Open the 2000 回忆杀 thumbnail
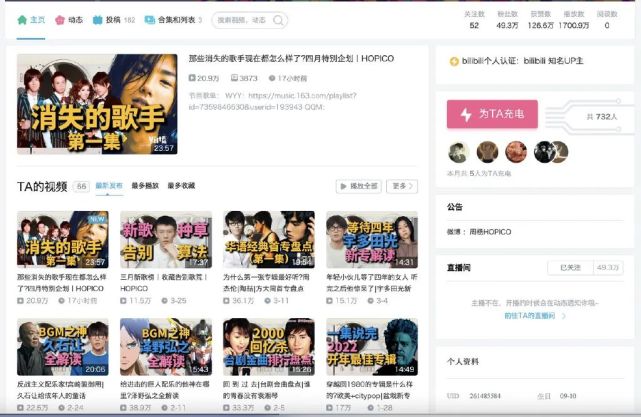This screenshot has height=417, width=641. pyautogui.click(x=269, y=347)
